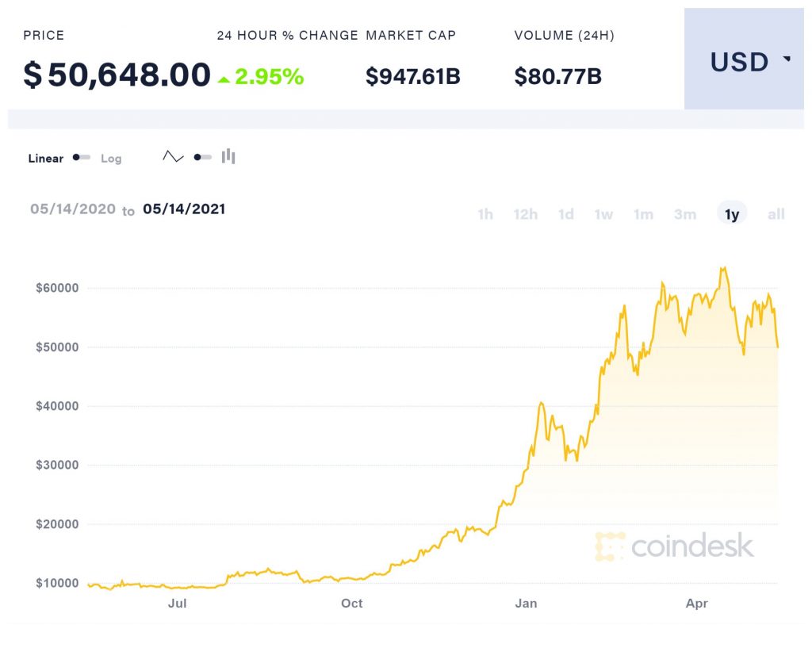This screenshot has height=648, width=812.
Task: Toggle the Linear/Log scale switch
Action: tap(82, 157)
